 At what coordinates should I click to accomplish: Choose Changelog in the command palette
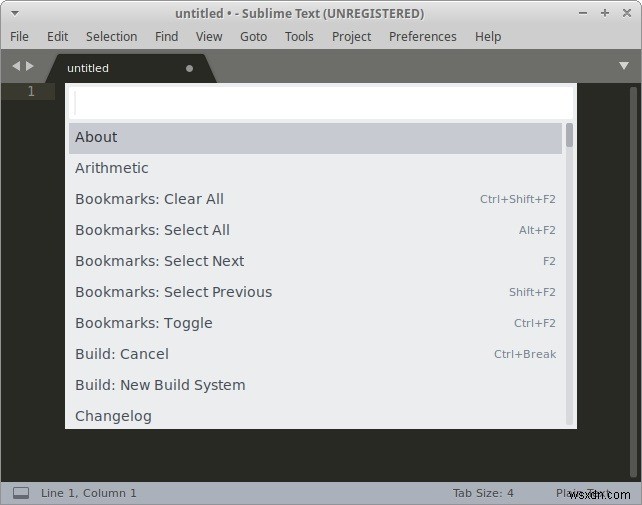coord(315,415)
